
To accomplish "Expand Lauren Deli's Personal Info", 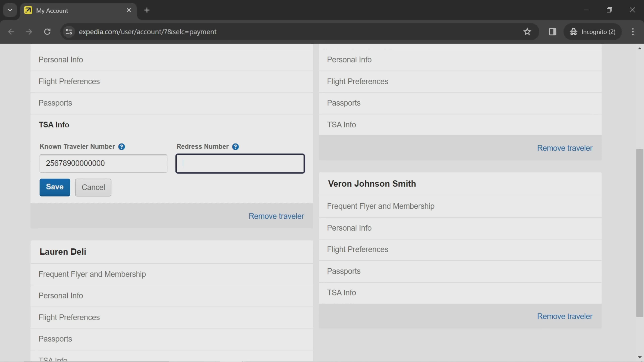I will tap(172, 296).
